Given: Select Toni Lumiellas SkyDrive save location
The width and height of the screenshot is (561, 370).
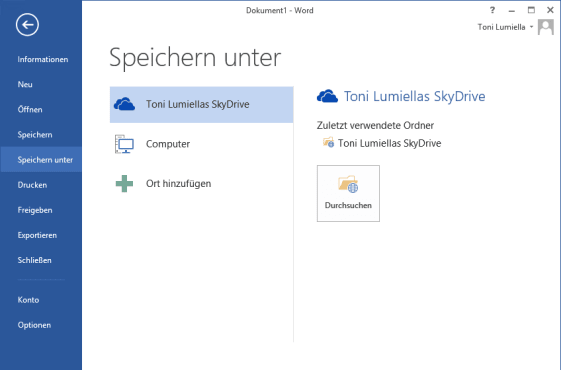Looking at the screenshot, I should [x=201, y=104].
